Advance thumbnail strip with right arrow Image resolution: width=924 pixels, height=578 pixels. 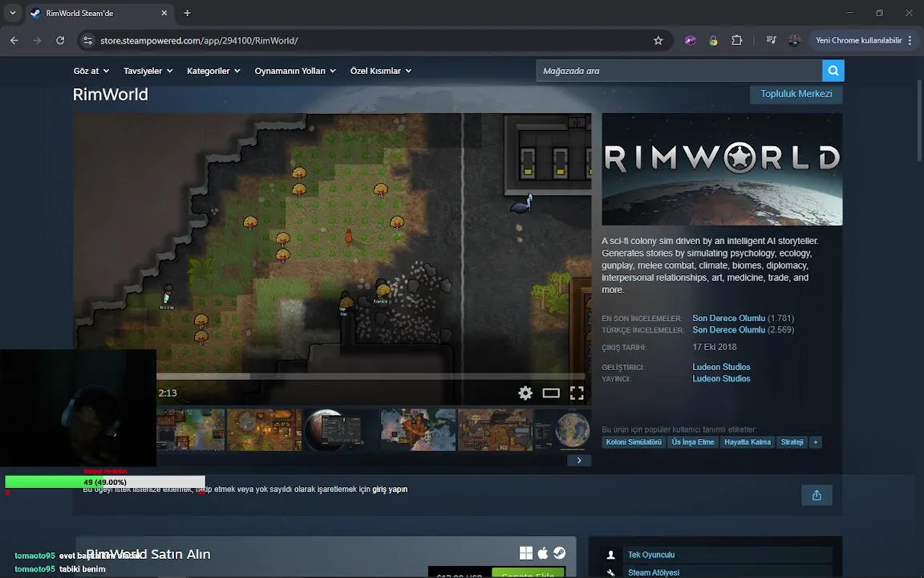point(579,461)
